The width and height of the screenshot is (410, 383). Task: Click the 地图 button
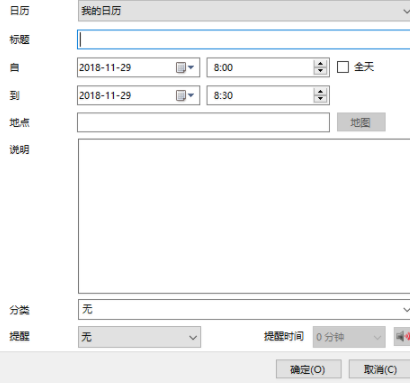tap(361, 122)
